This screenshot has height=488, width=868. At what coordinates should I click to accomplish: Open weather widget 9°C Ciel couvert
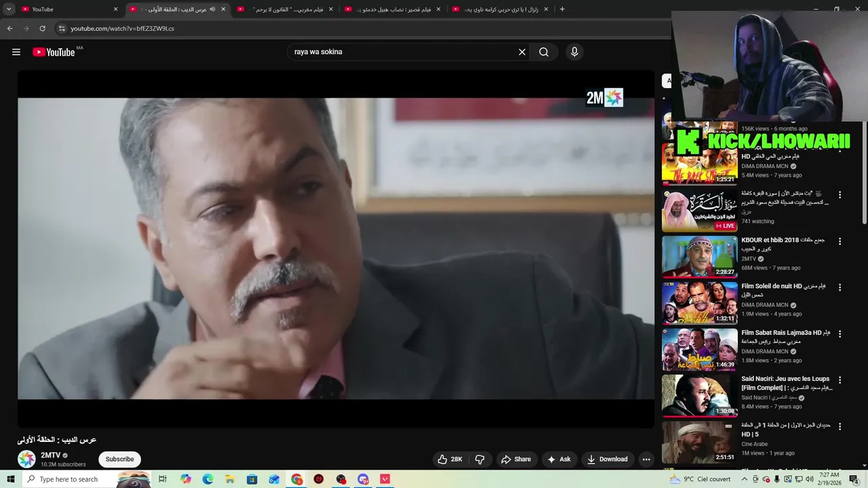[x=700, y=479]
